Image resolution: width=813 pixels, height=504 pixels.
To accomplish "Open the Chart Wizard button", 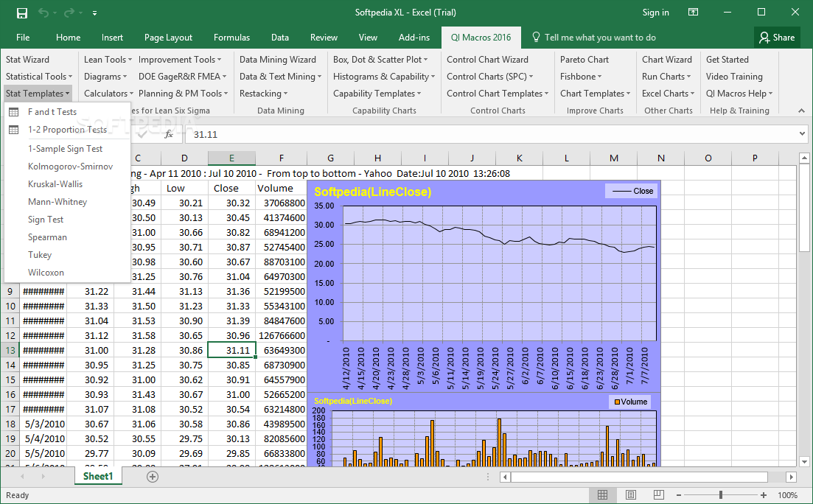I will (x=667, y=60).
